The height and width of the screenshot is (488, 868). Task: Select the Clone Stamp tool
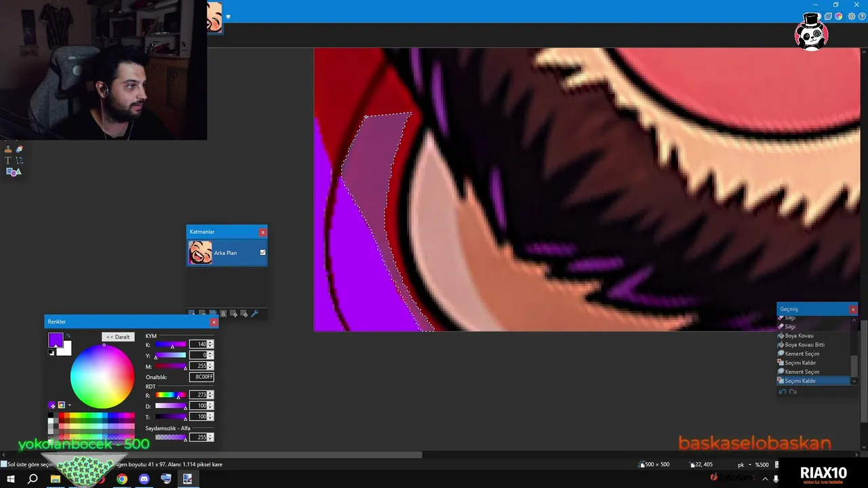pos(8,149)
